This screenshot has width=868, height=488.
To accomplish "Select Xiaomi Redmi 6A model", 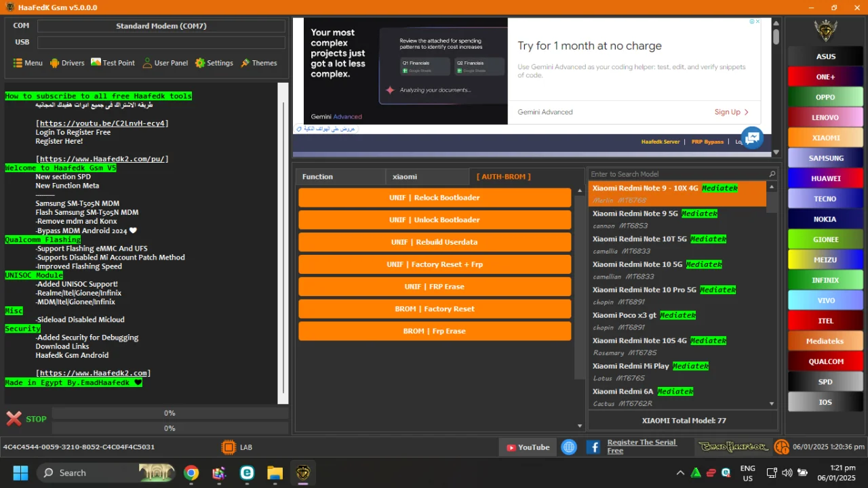I will 677,397.
